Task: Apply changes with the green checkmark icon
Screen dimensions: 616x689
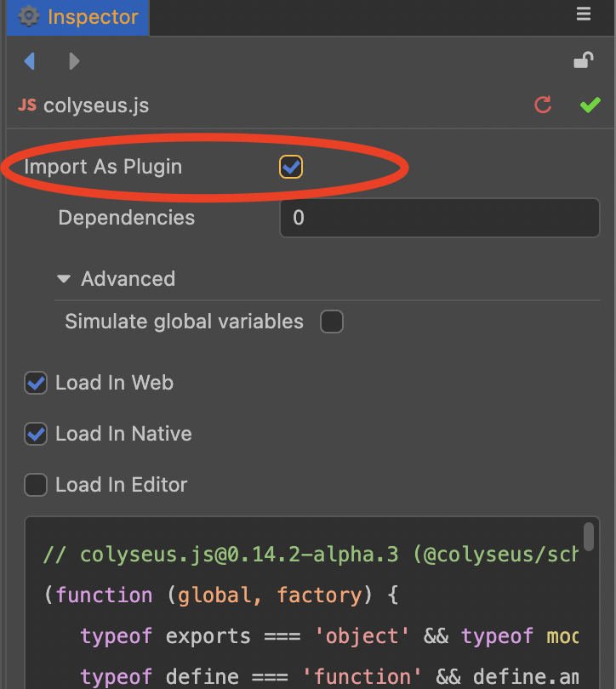Action: point(590,105)
